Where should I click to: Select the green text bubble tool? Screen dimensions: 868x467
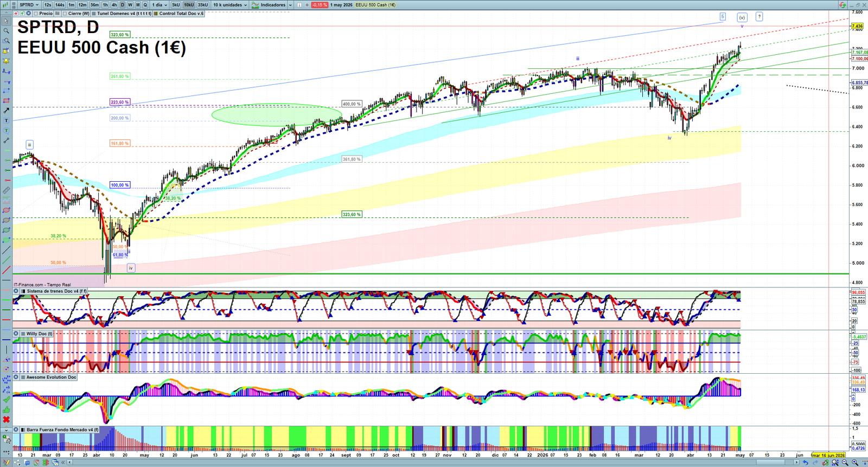(x=7, y=130)
